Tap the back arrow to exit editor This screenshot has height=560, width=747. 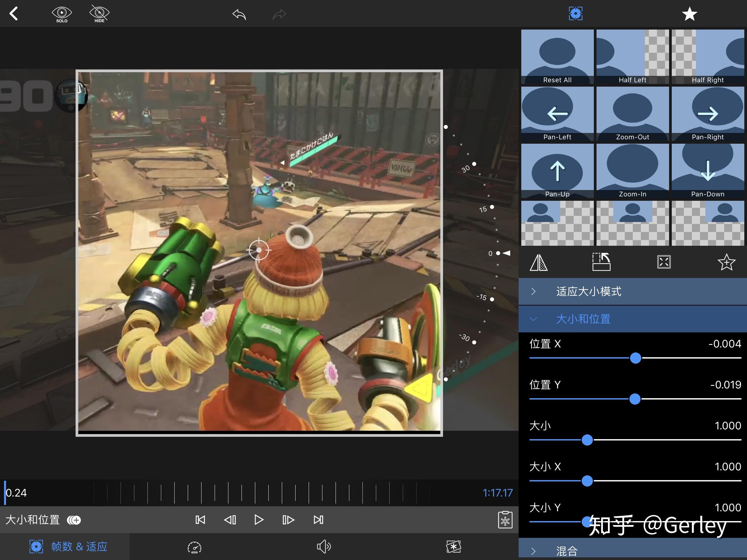click(13, 14)
